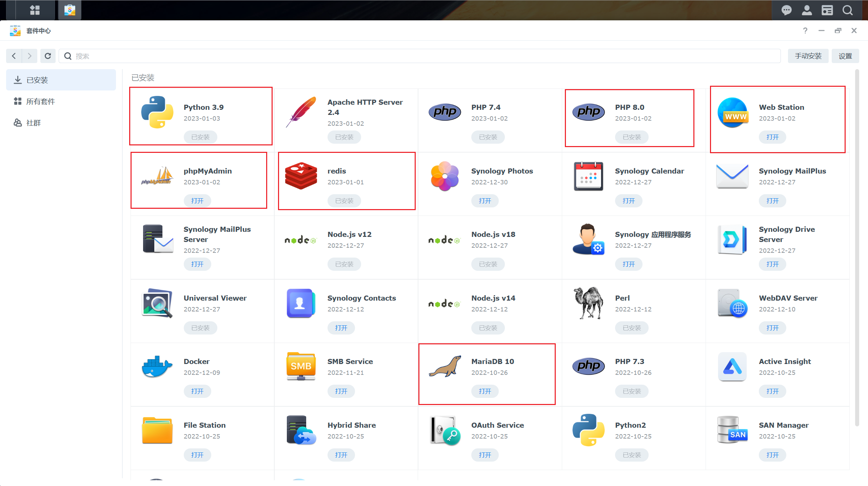Click the 手动安装 button
Image resolution: width=868 pixels, height=486 pixels.
[x=808, y=56]
